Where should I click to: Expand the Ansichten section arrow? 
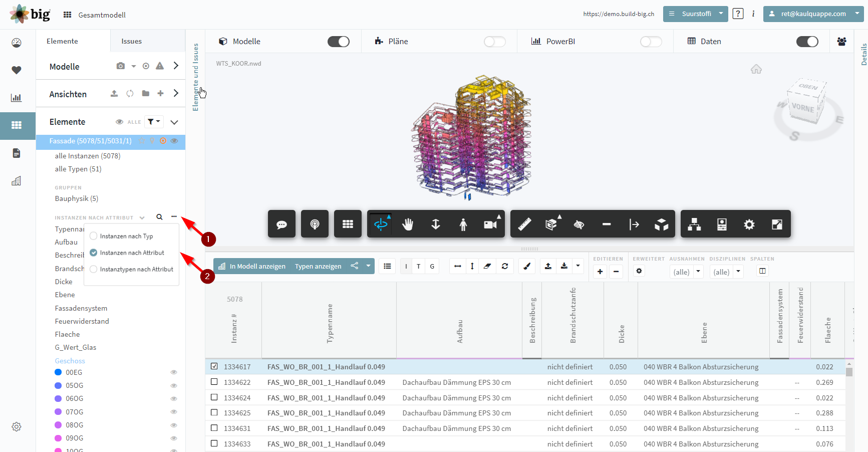pos(176,93)
